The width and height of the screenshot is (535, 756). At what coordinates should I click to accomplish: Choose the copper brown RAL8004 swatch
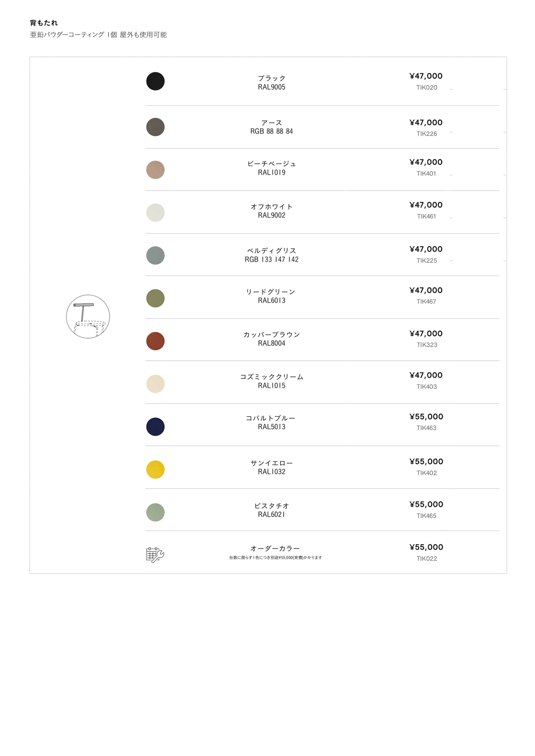[x=155, y=341]
